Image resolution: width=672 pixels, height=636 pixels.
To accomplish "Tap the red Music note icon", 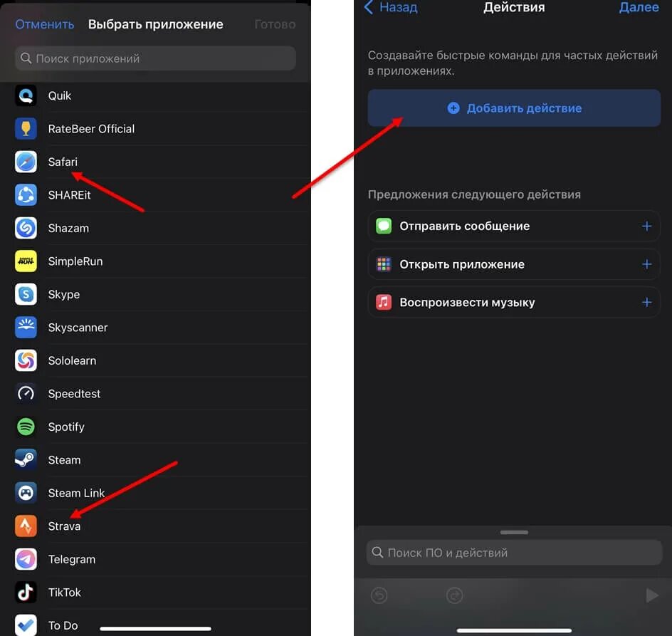I will [384, 303].
